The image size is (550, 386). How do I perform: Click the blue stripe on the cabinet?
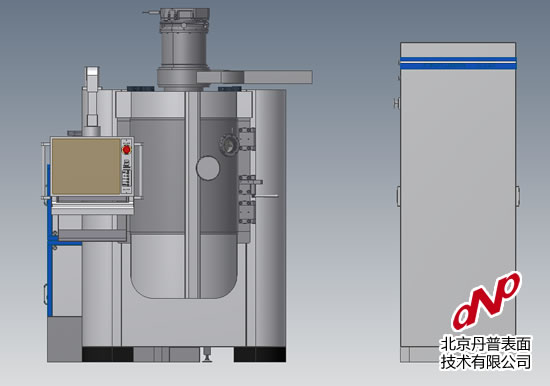tap(458, 63)
